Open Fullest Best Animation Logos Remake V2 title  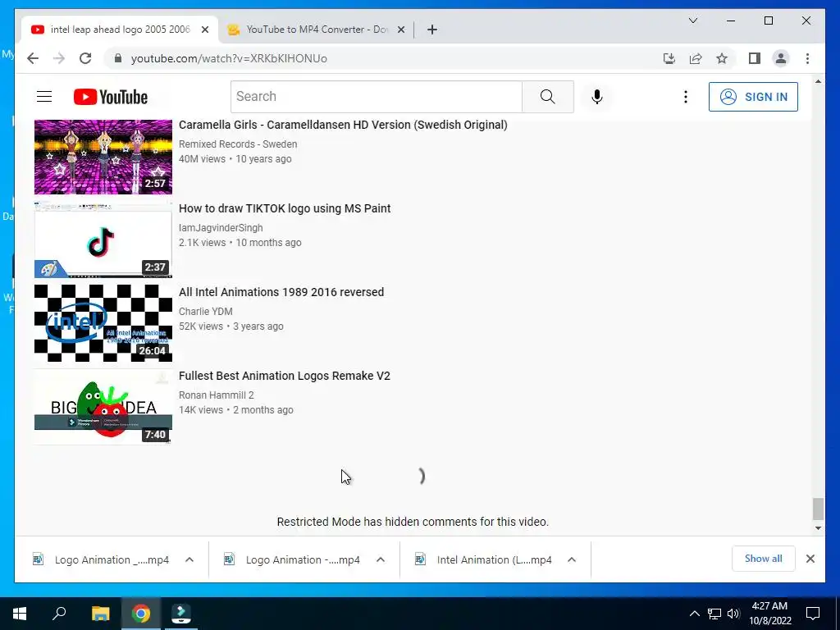tap(285, 376)
